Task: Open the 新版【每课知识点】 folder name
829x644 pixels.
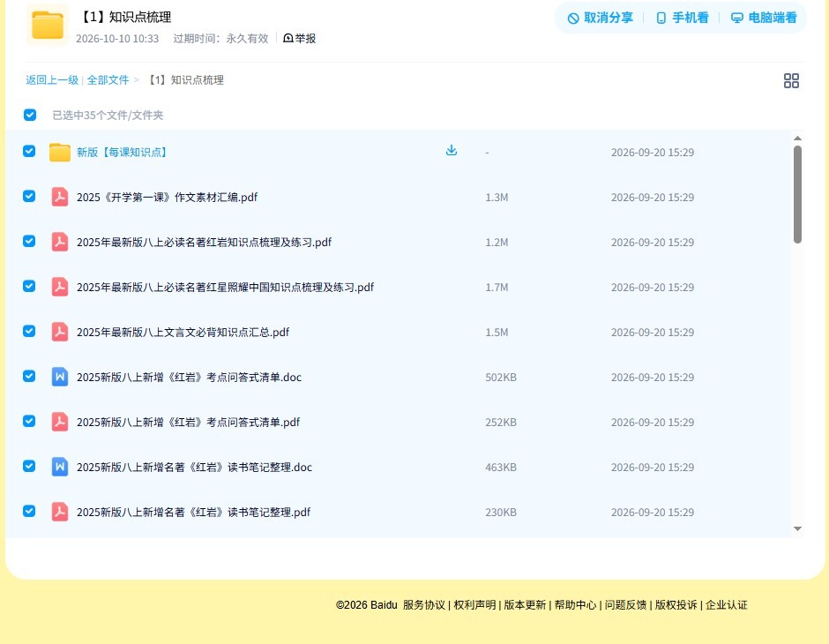Action: pyautogui.click(x=122, y=153)
